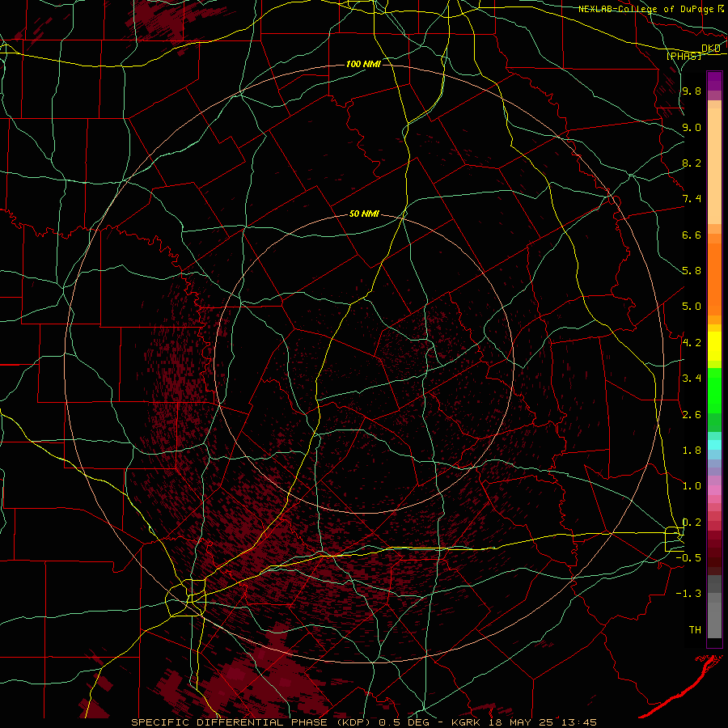Click the TH label on the color scale
The width and height of the screenshot is (728, 728).
[x=695, y=630]
